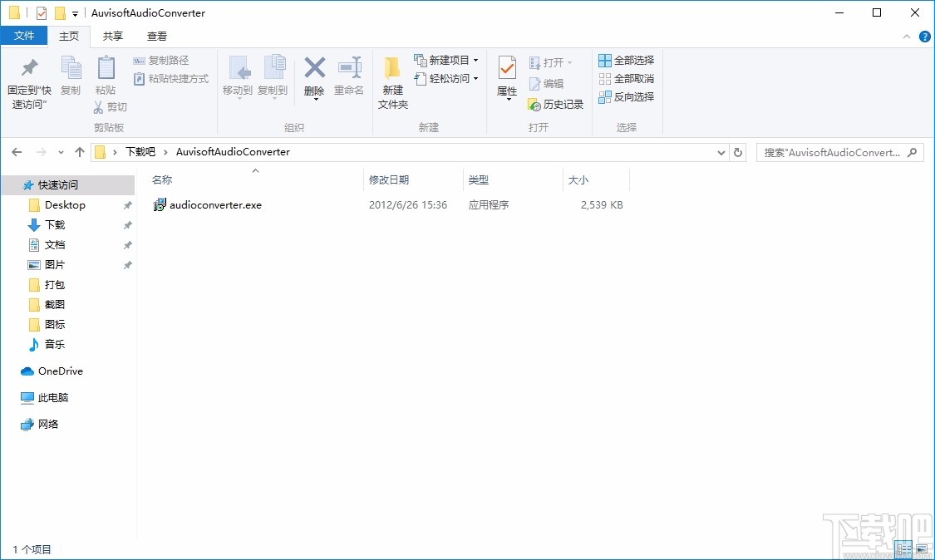
Task: Refresh the folder with the refresh icon
Action: point(738,152)
